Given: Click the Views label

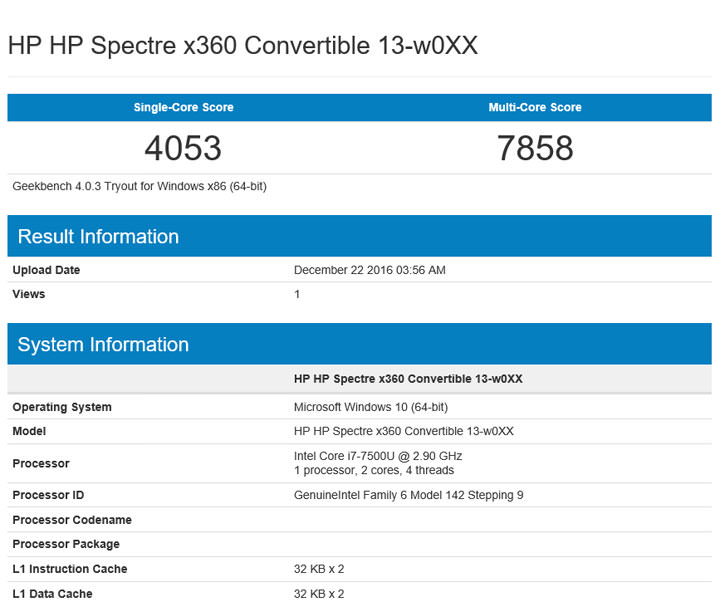Looking at the screenshot, I should (x=29, y=294).
